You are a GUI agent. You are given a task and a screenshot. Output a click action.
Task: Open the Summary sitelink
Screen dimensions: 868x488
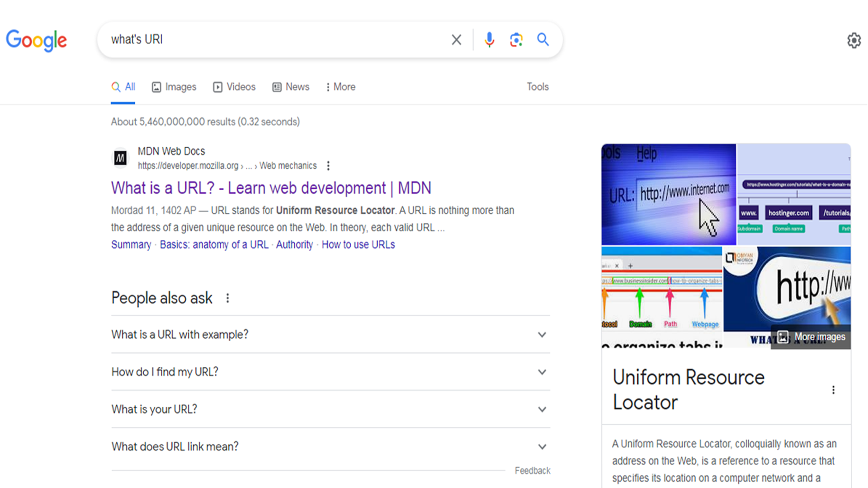click(131, 244)
